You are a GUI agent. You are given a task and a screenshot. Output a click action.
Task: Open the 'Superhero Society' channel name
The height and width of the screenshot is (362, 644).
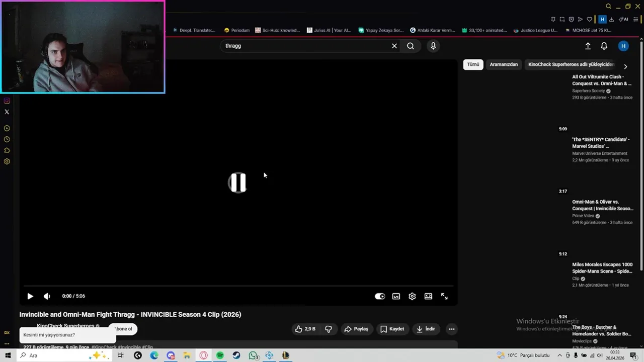588,91
